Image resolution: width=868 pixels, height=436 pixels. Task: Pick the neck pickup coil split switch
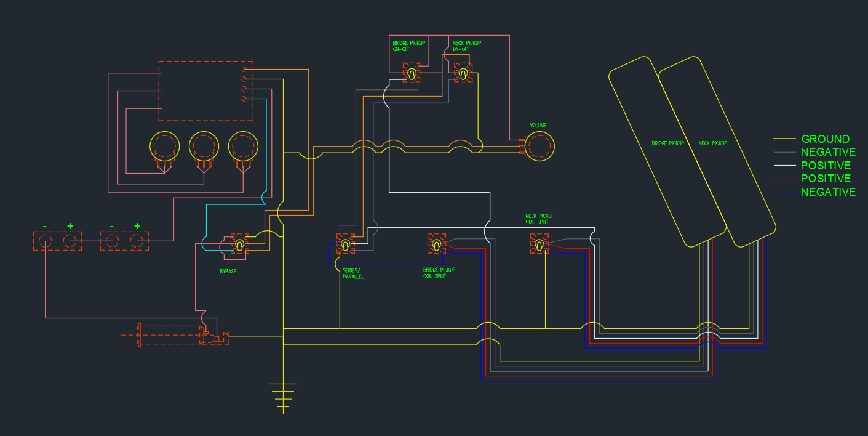pyautogui.click(x=540, y=244)
